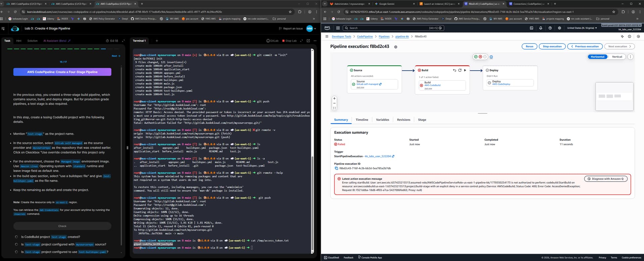Open terminal in a new window
The height and width of the screenshot is (261, 644).
[308, 41]
